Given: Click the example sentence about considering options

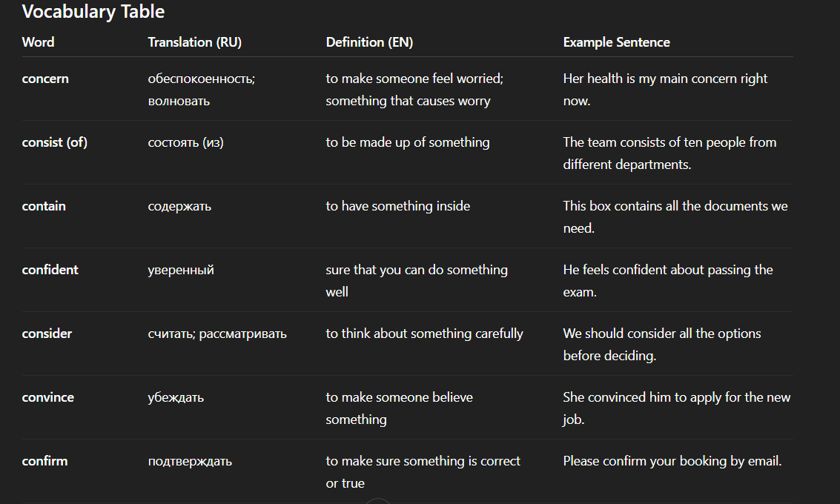Looking at the screenshot, I should [661, 344].
